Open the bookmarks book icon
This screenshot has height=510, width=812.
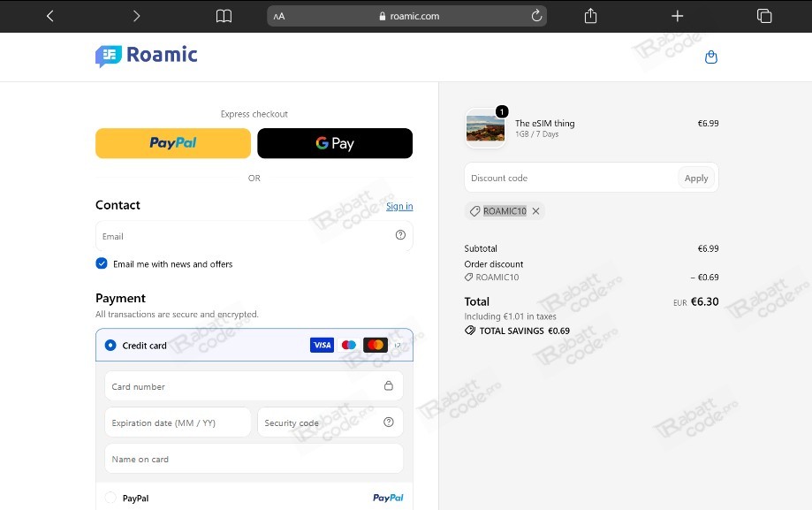pos(224,16)
